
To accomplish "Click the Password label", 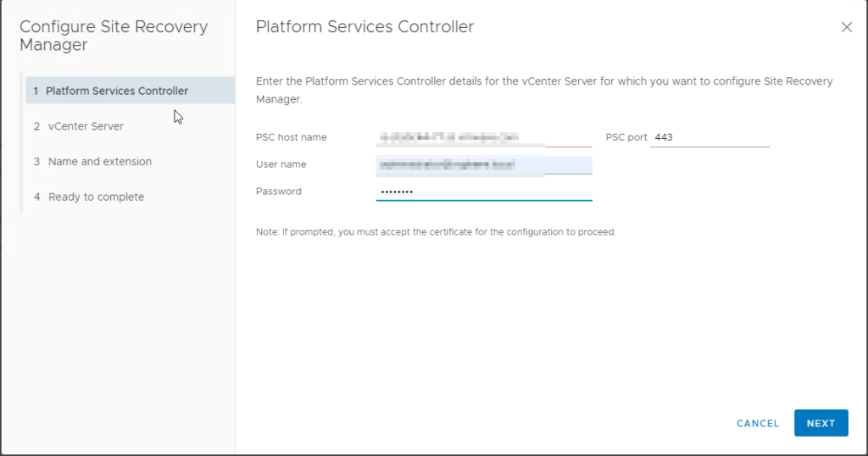I will [x=278, y=192].
